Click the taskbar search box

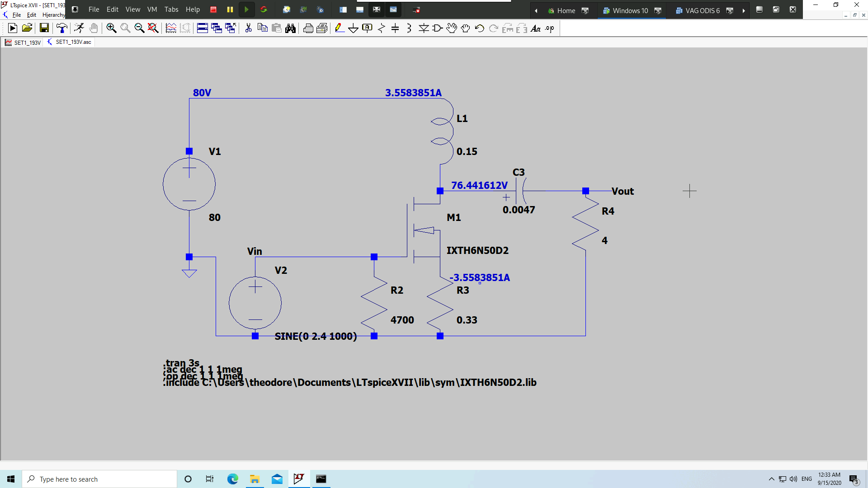click(99, 479)
